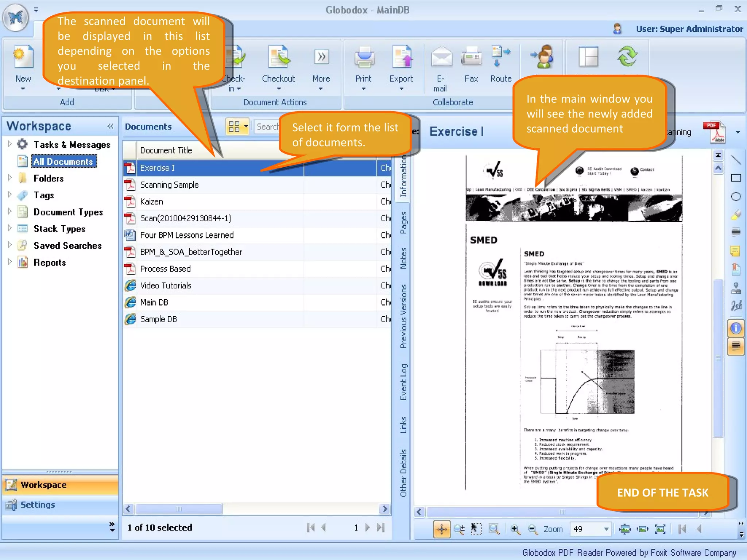Sort by Document Title column
The width and height of the screenshot is (747, 560).
click(x=166, y=150)
